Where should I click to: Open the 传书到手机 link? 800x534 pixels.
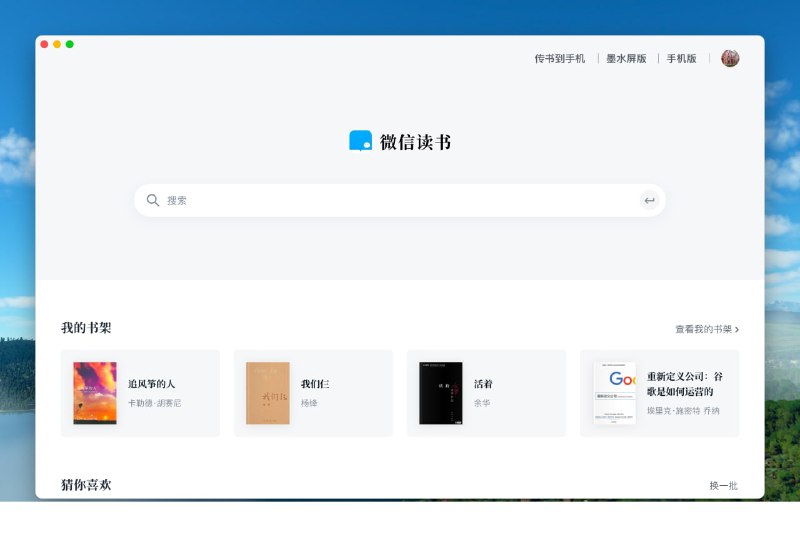(560, 59)
